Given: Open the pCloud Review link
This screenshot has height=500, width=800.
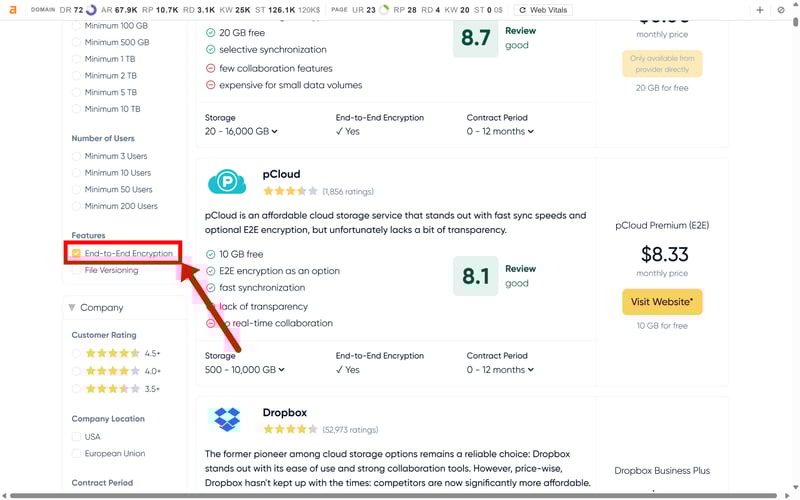Looking at the screenshot, I should point(520,269).
